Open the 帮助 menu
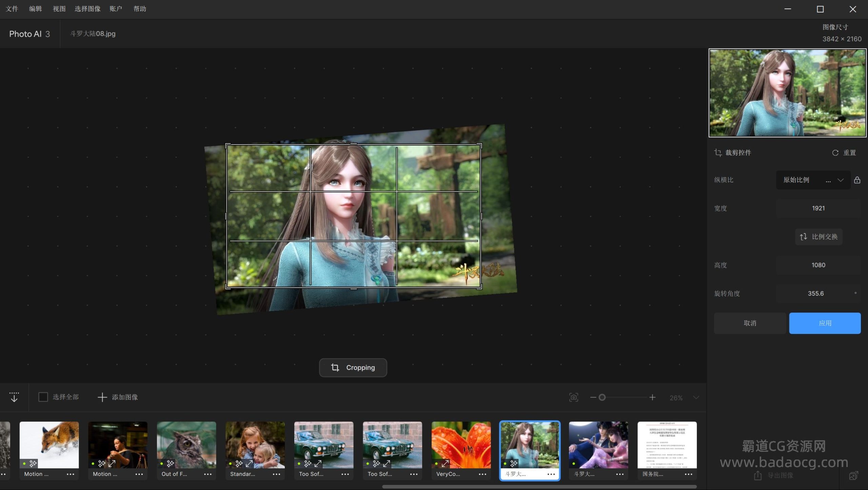Image resolution: width=868 pixels, height=490 pixels. point(139,9)
